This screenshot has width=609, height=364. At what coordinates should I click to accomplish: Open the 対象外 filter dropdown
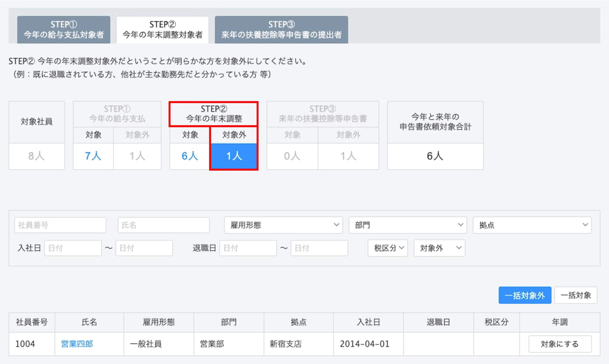tap(439, 248)
